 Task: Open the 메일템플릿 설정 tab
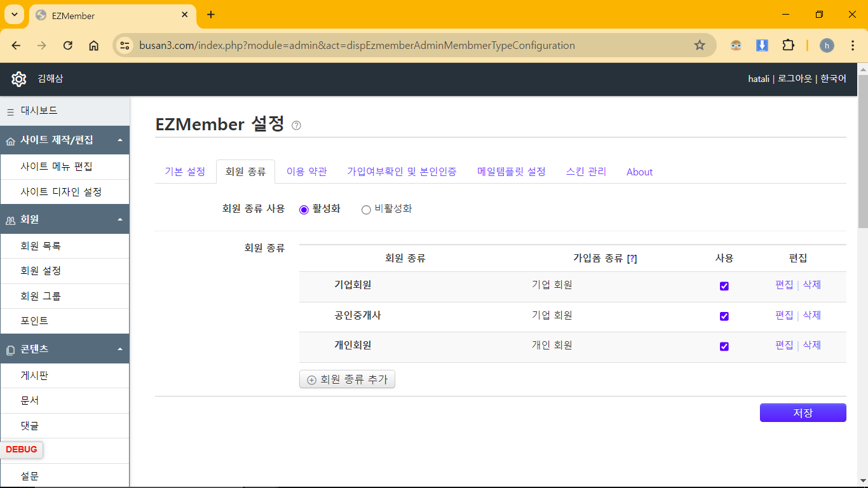(x=512, y=172)
